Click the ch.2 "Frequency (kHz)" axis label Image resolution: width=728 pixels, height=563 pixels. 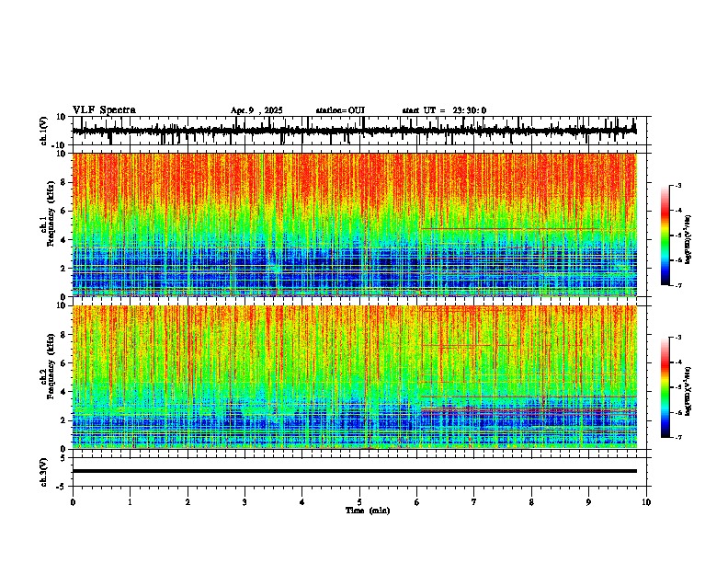tap(51, 366)
